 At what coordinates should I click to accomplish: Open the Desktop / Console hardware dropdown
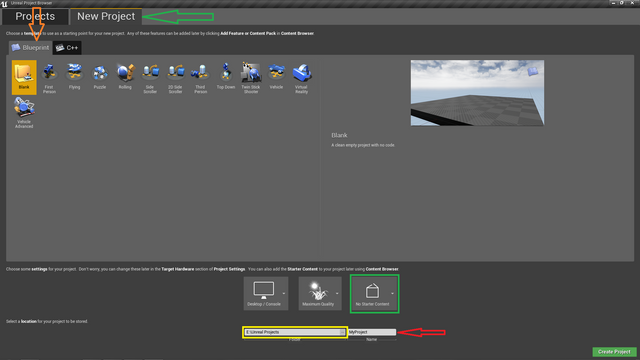point(266,293)
